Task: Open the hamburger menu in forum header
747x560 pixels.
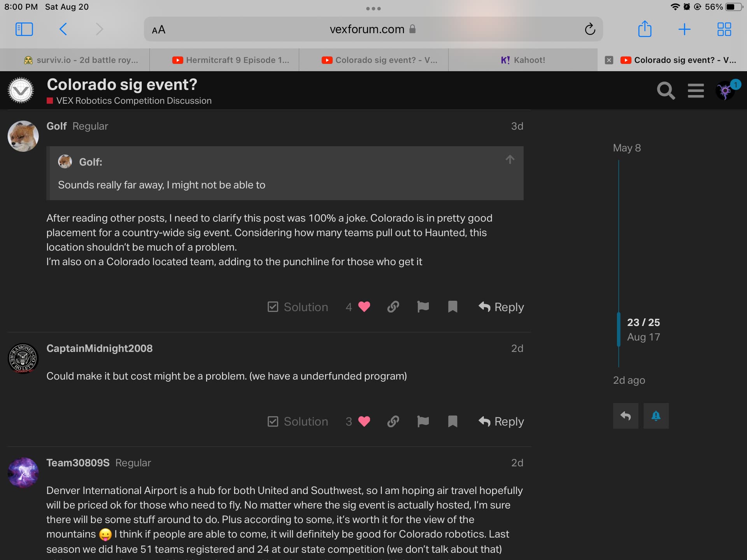Action: [x=696, y=91]
